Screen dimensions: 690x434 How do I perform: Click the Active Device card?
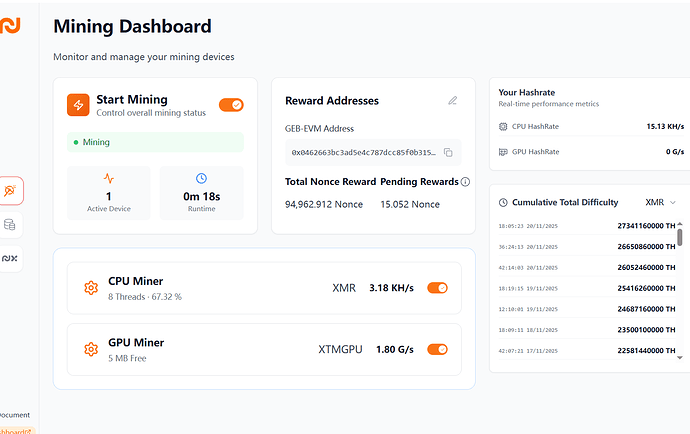click(x=108, y=193)
